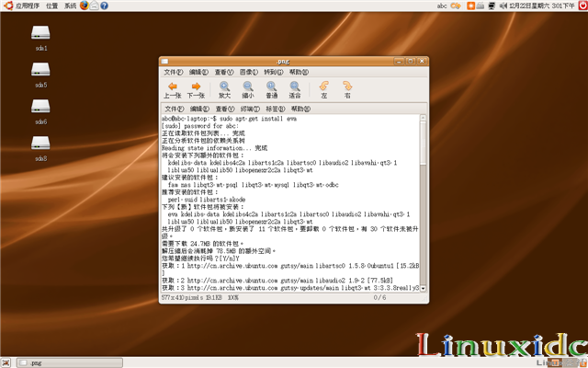
Task: Open fast user switcher icon
Action: [456, 6]
